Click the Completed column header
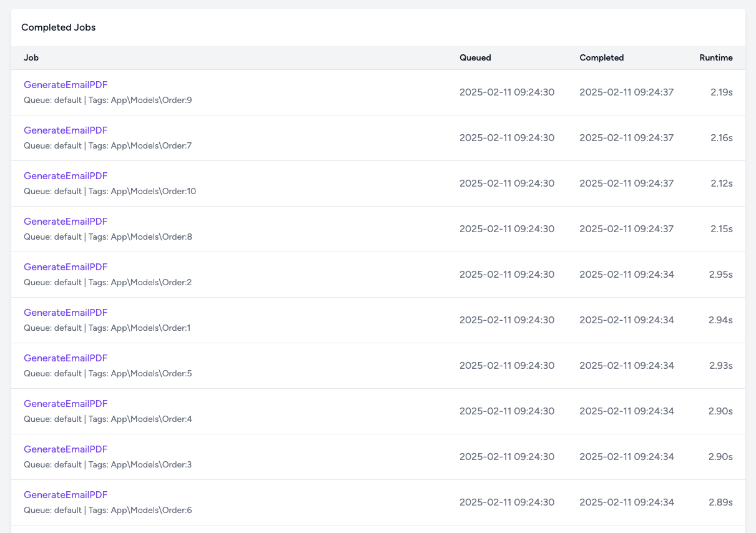This screenshot has width=756, height=533. click(x=602, y=57)
